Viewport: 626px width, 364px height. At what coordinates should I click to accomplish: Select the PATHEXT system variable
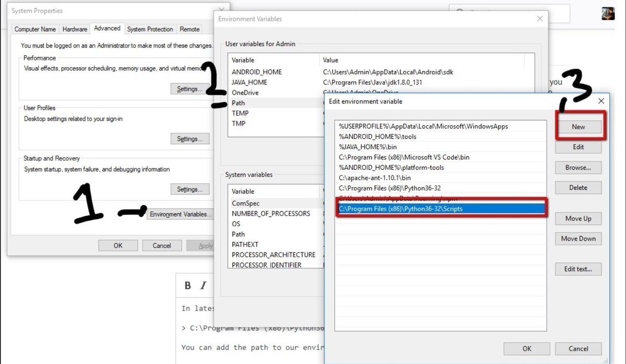point(245,244)
